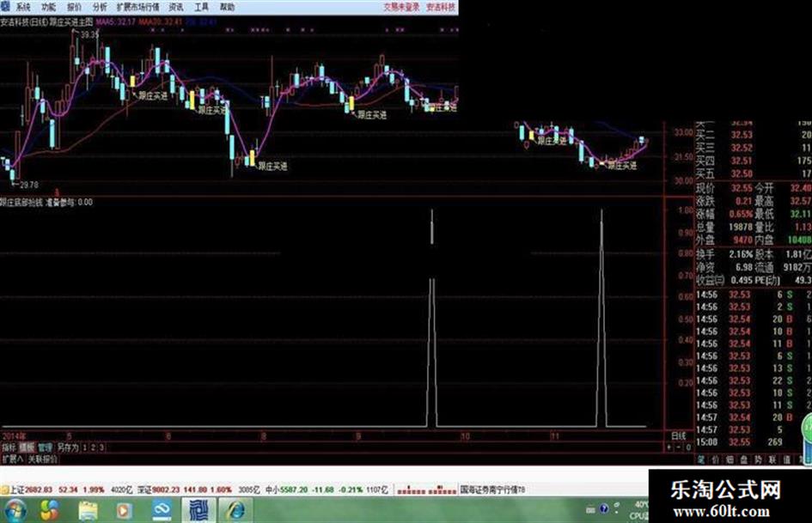Open the Windows Start menu
The width and height of the screenshot is (812, 523).
coord(15,511)
